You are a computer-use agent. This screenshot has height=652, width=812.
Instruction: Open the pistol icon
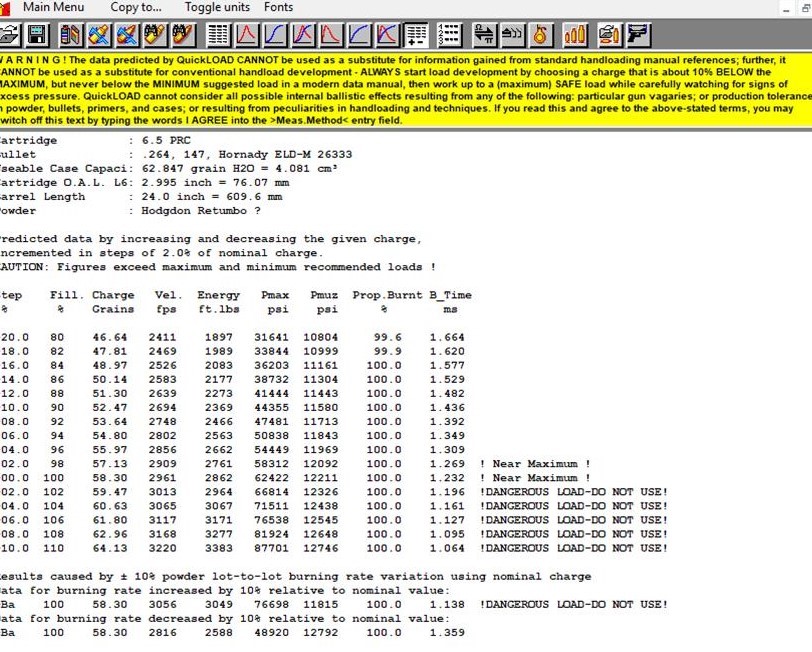[x=637, y=35]
